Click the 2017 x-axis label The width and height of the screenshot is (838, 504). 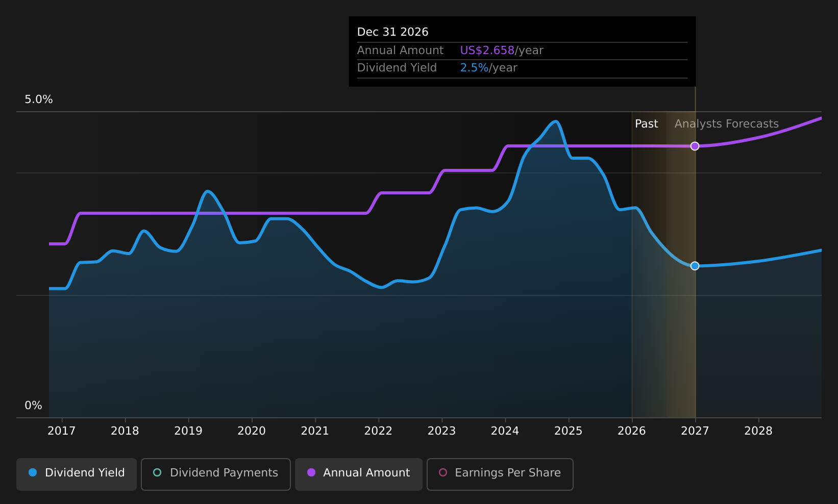point(62,431)
